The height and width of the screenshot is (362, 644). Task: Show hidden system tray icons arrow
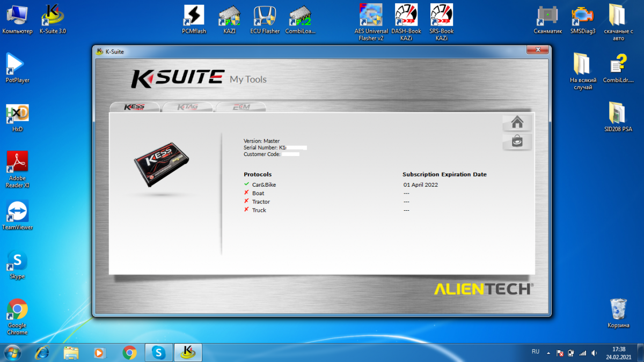click(548, 353)
